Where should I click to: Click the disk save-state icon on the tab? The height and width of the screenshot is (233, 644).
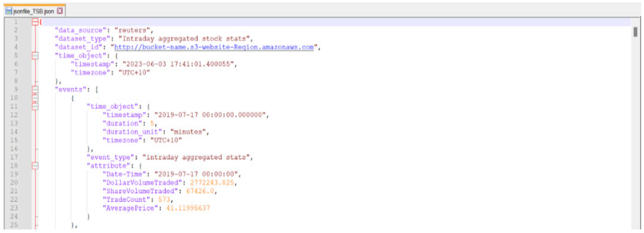coord(9,11)
